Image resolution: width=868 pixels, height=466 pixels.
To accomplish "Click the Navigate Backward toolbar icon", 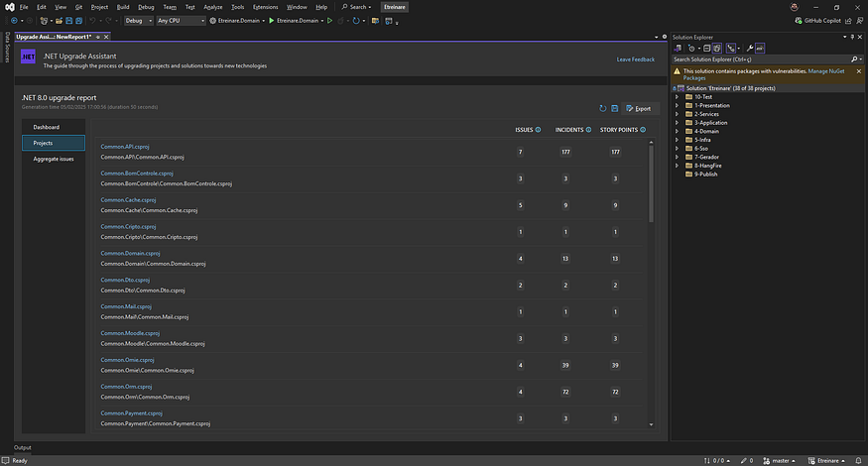I will (x=14, y=21).
